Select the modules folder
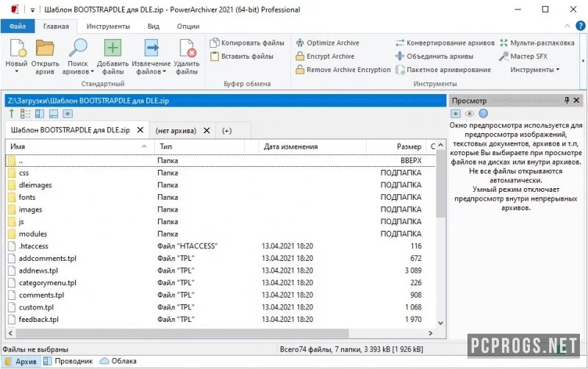 click(x=220, y=234)
